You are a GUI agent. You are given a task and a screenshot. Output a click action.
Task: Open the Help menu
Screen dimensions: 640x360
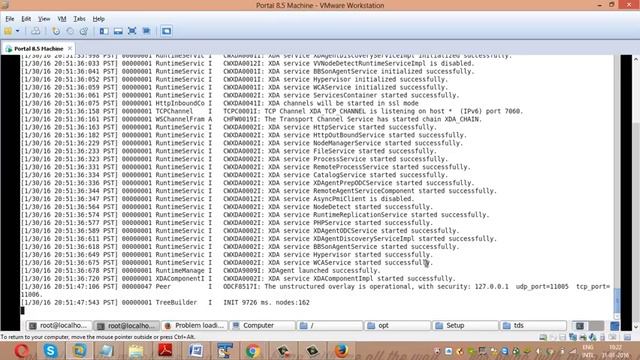pyautogui.click(x=98, y=19)
